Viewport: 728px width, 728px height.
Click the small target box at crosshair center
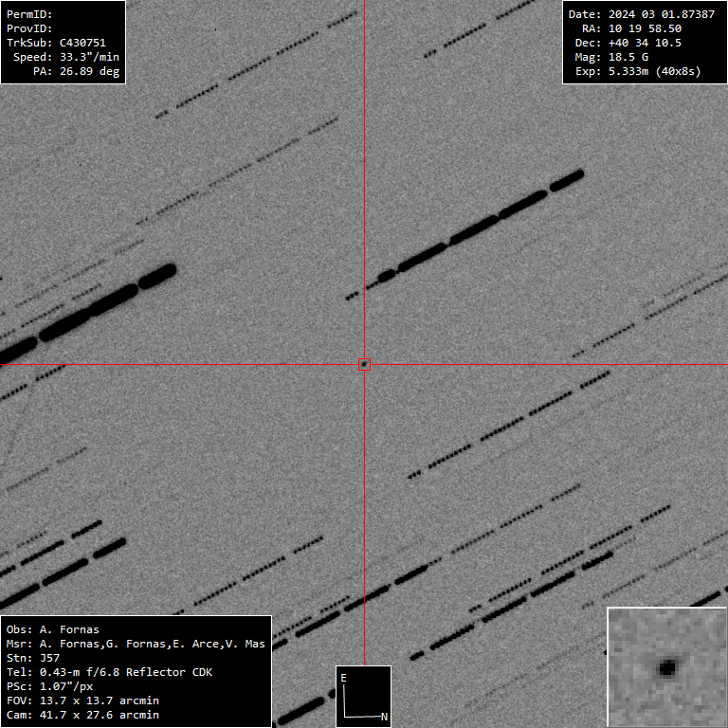[x=364, y=364]
